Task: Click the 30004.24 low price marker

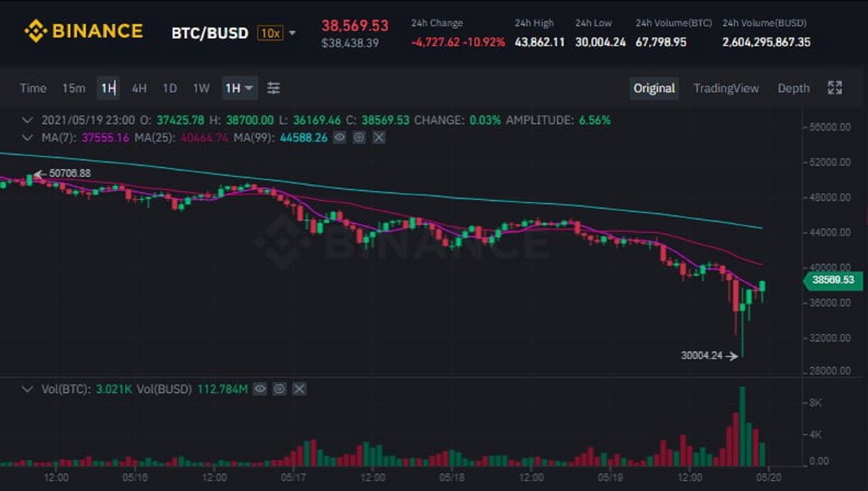Action: click(702, 355)
